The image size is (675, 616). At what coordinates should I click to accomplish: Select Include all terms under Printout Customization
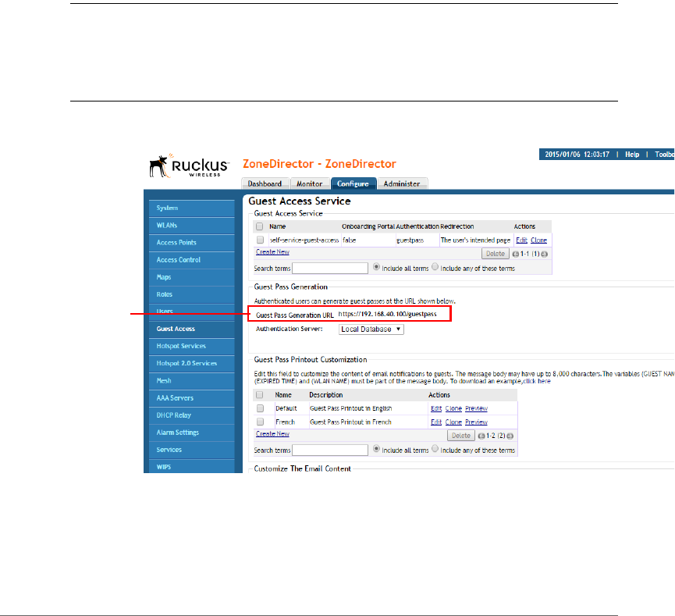pos(376,449)
